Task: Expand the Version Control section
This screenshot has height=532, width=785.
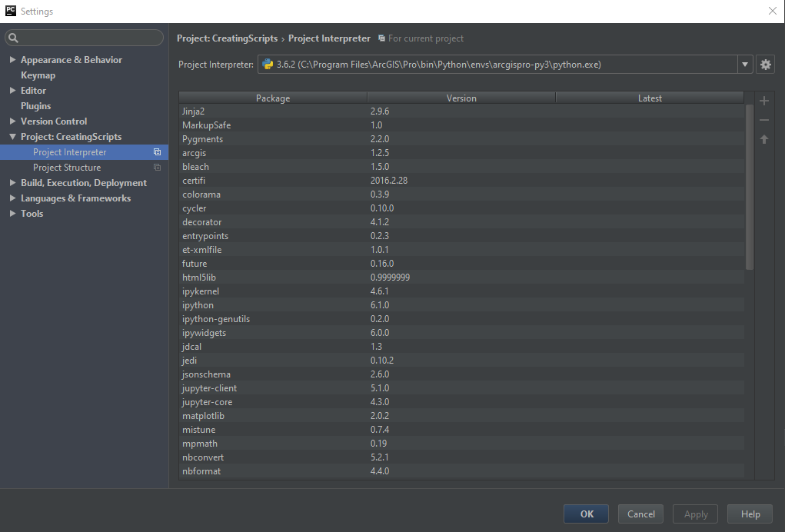Action: 12,121
